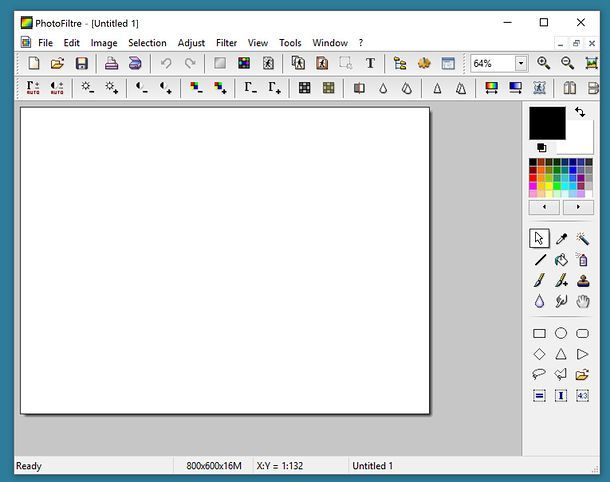Click the 64% zoom input field
This screenshot has height=482, width=610.
click(493, 63)
